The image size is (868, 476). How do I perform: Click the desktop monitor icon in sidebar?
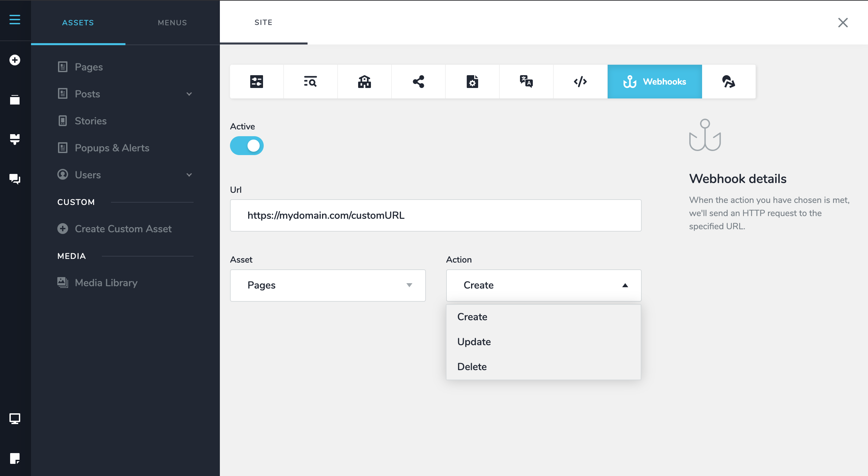point(15,419)
